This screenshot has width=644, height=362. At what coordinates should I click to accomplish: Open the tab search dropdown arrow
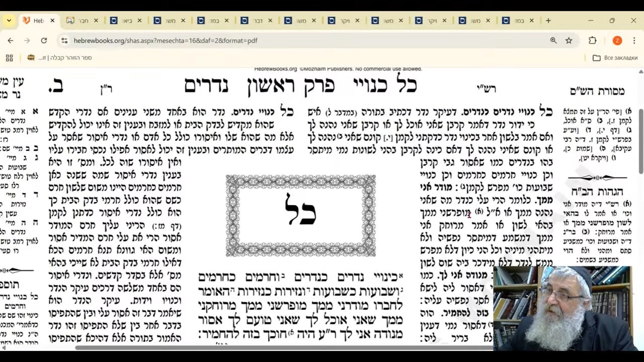tap(9, 21)
